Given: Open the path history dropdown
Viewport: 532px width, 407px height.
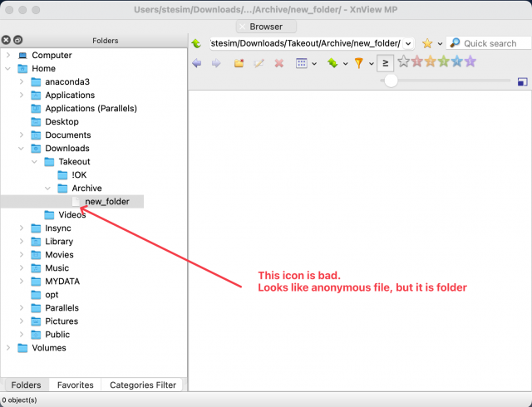Looking at the screenshot, I should (408, 43).
